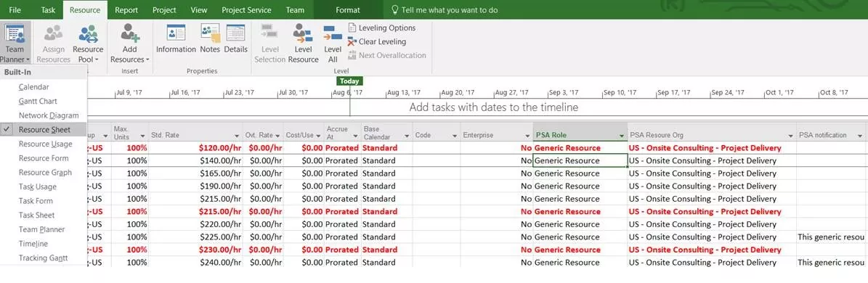
Task: Click the $220.00/hr Std. Rate cell
Action: tap(195, 224)
